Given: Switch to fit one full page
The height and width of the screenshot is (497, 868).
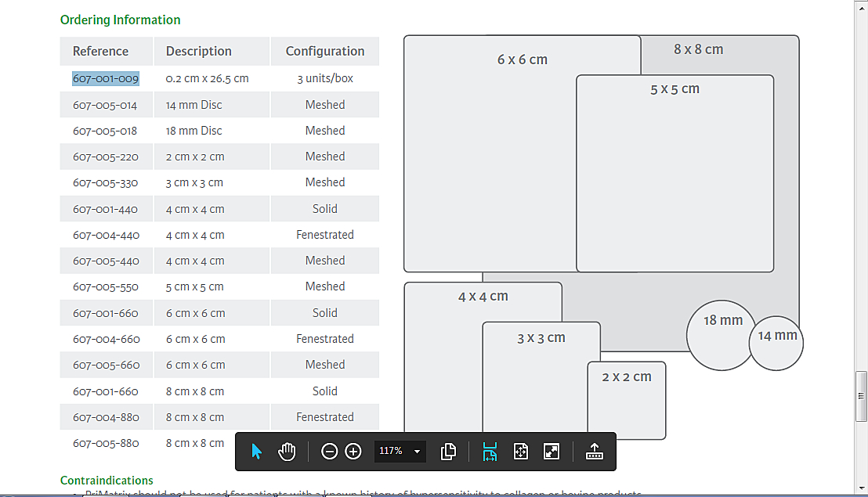Looking at the screenshot, I should [x=521, y=452].
